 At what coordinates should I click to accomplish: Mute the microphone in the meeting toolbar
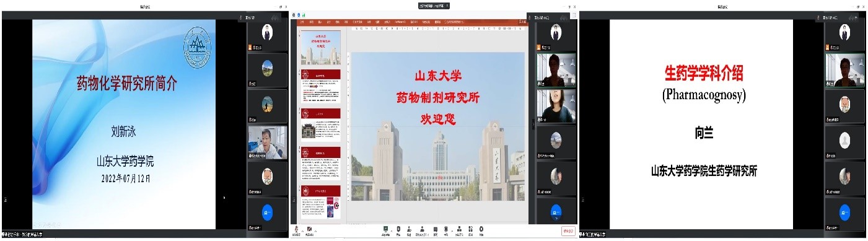pyautogui.click(x=297, y=230)
